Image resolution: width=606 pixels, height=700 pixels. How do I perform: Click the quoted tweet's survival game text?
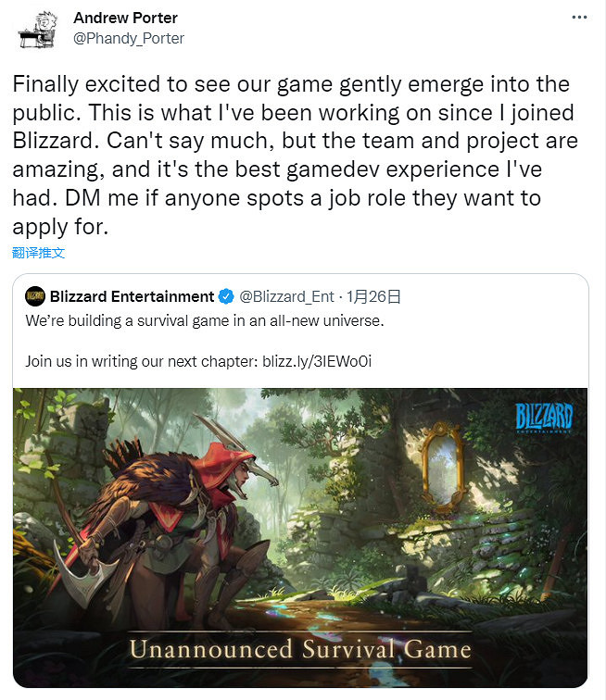point(205,321)
